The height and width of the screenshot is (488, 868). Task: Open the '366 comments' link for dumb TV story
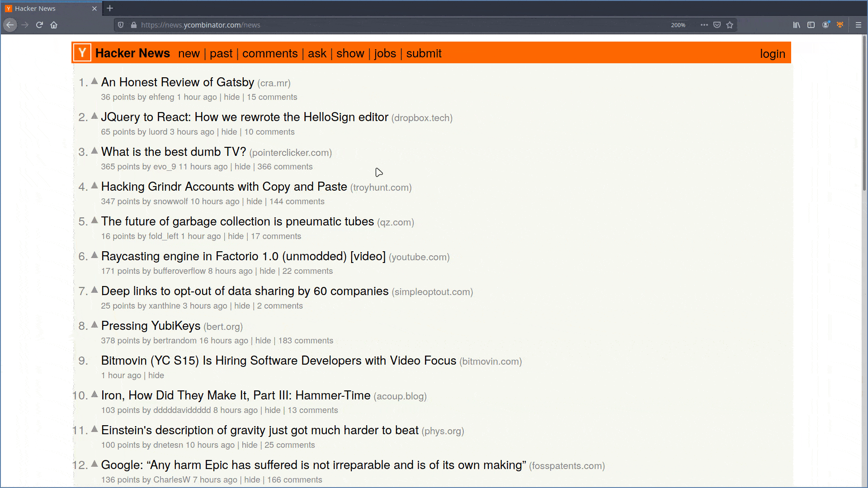point(285,167)
